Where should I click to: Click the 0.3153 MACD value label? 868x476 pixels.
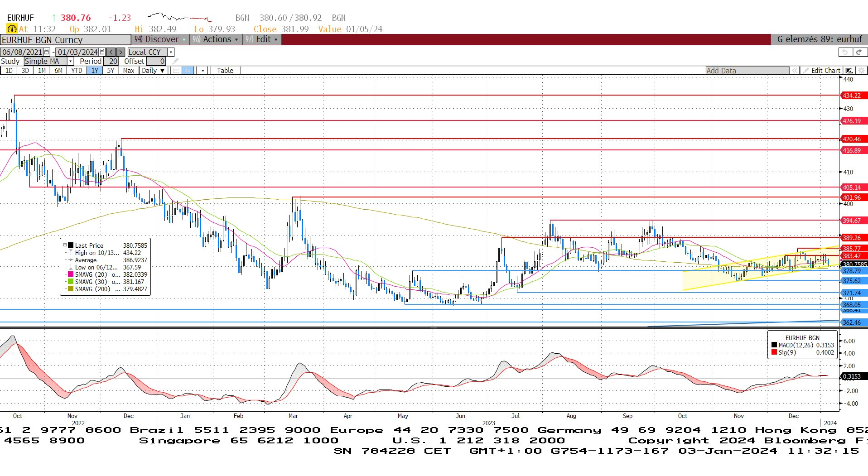[x=854, y=376]
